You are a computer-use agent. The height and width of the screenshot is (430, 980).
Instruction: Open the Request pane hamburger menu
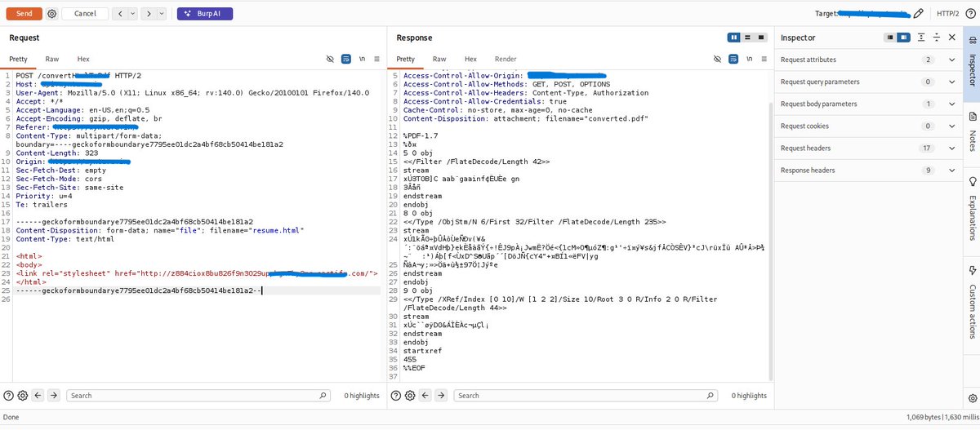pyautogui.click(x=376, y=60)
